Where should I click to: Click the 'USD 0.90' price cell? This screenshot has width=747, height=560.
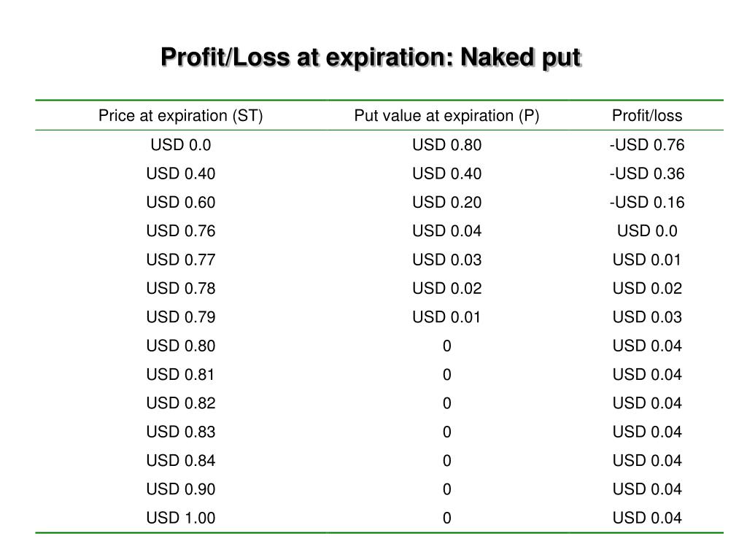pos(181,489)
